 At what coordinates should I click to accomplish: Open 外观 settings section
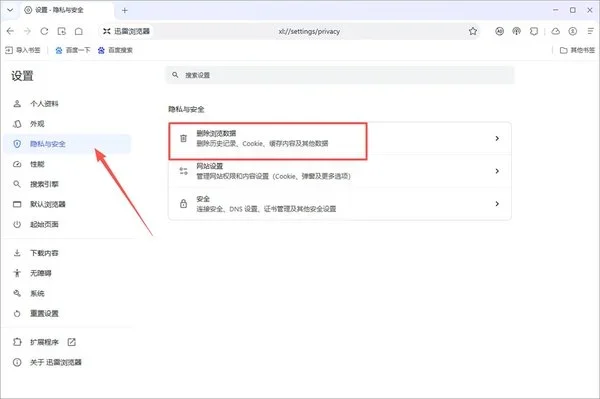tap(67, 124)
